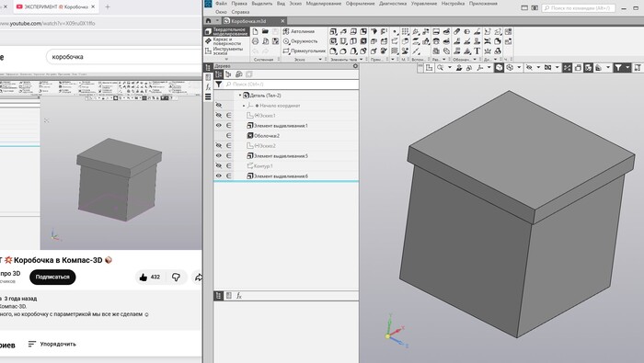Open the Правка menu

[239, 4]
